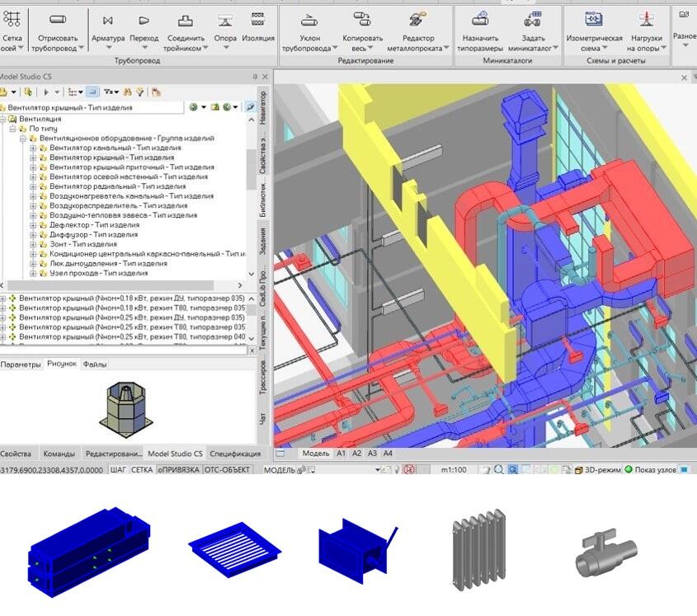Click Назначить типоразмеры button
The image size is (697, 616).
[480, 30]
